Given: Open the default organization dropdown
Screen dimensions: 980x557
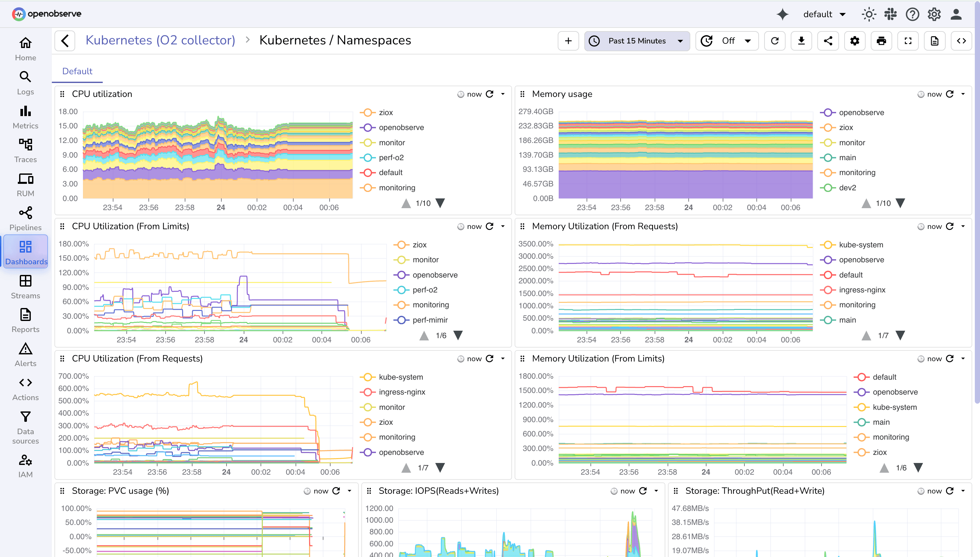Looking at the screenshot, I should click(x=825, y=14).
